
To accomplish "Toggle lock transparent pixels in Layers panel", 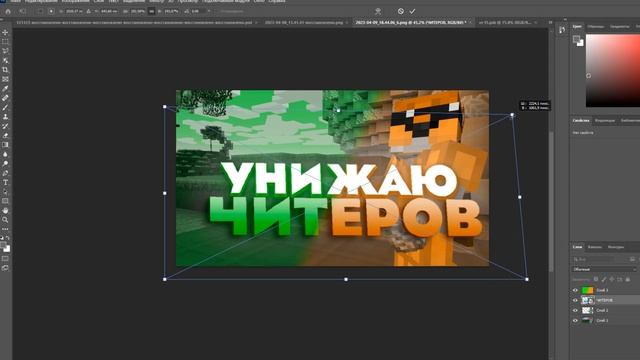I will coord(596,279).
